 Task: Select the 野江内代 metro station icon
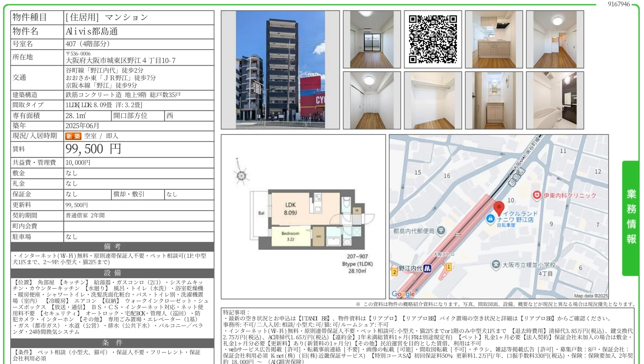[x=427, y=268]
